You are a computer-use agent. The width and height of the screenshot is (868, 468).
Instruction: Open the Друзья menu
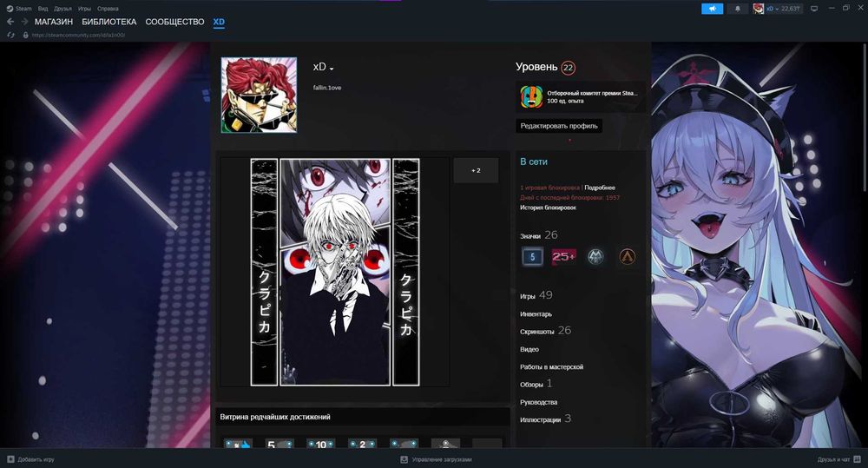tap(62, 9)
